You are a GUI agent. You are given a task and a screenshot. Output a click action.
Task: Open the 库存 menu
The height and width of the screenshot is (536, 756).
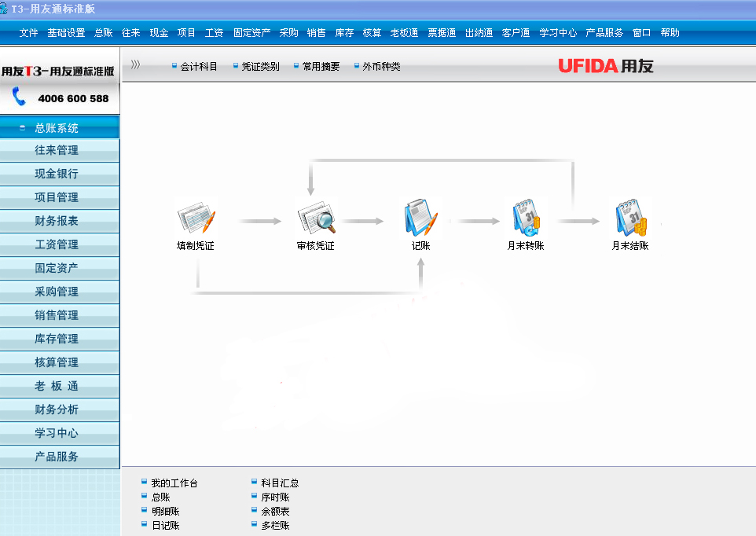click(345, 33)
